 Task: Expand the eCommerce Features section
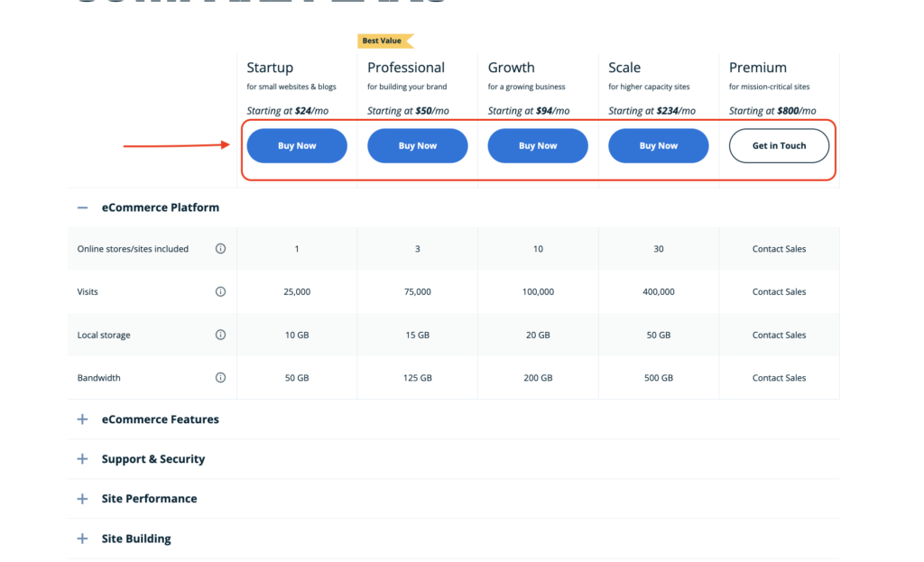click(83, 419)
